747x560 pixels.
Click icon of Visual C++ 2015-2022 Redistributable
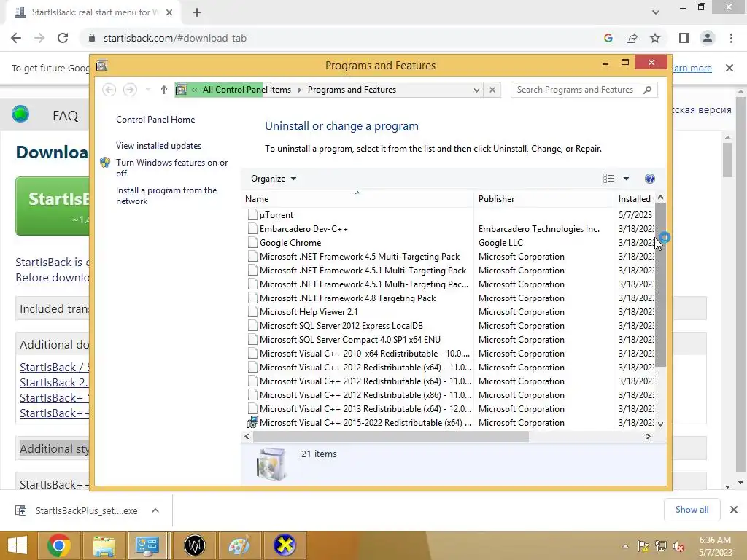tap(252, 422)
